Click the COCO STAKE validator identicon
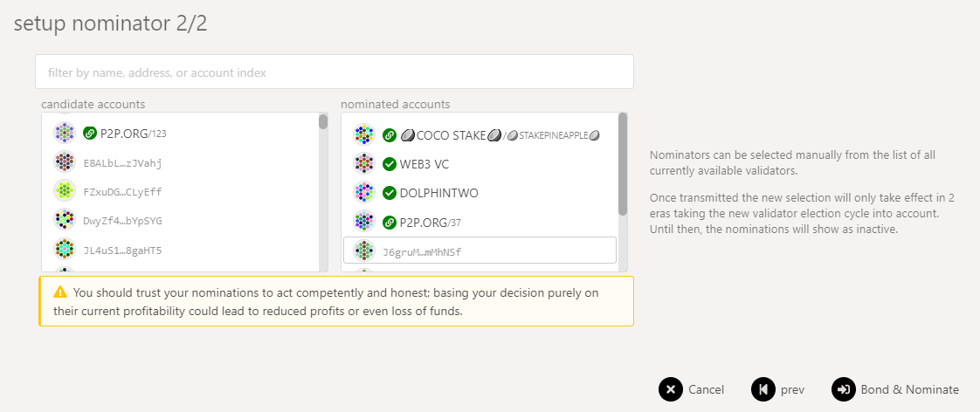980x412 pixels. point(364,135)
